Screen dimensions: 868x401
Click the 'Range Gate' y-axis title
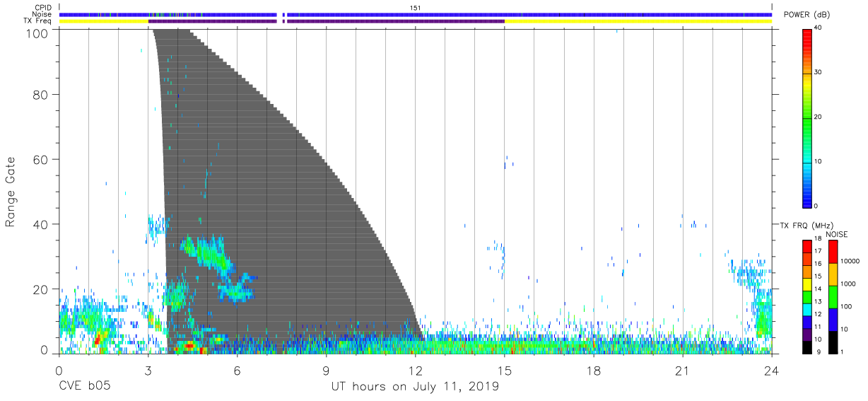(x=11, y=192)
